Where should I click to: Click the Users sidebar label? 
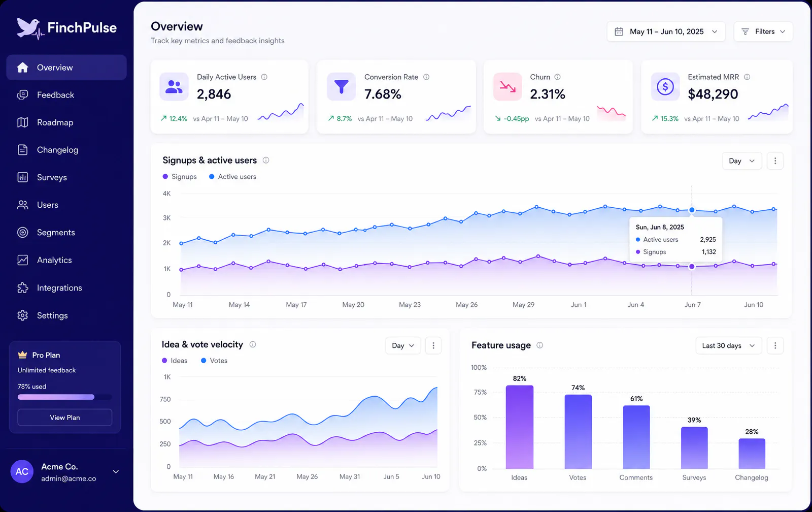tap(48, 205)
